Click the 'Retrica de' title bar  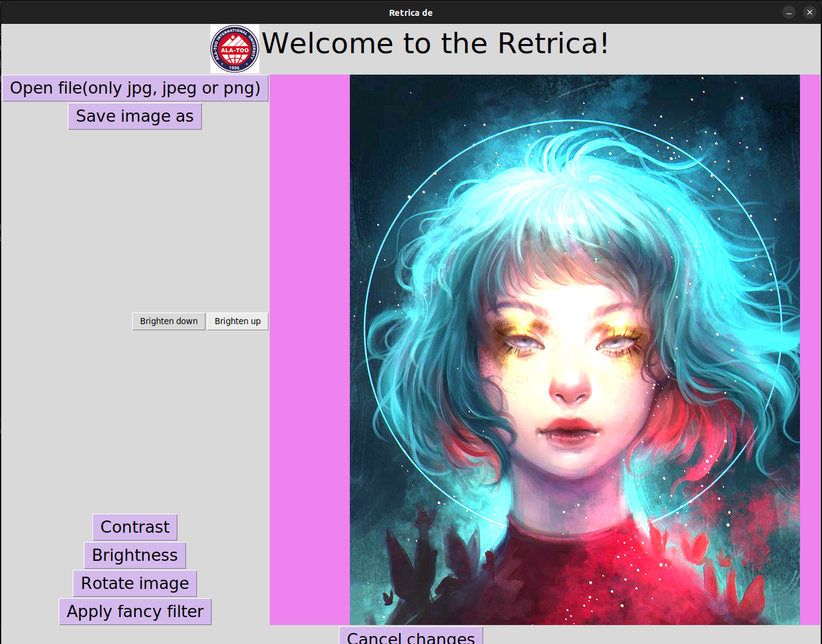click(411, 12)
